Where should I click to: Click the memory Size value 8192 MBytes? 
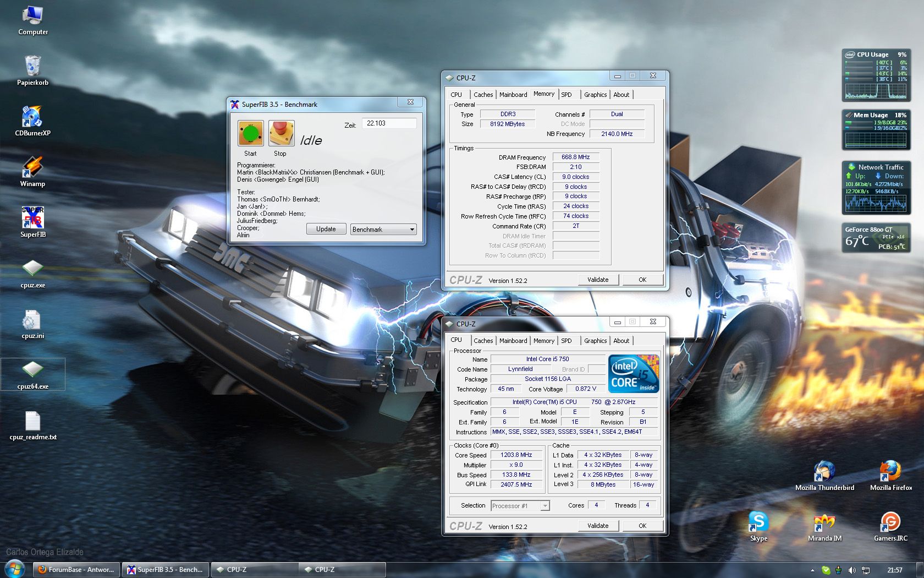tap(507, 124)
